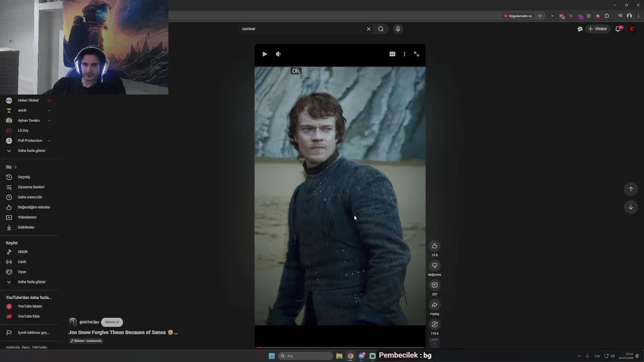The height and width of the screenshot is (362, 644).
Task: Go to next Short with down arrow
Action: tap(631, 207)
